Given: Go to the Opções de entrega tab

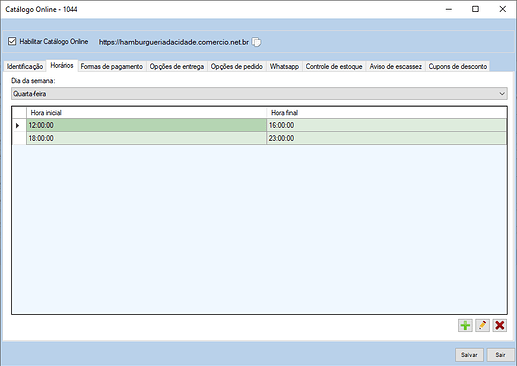Looking at the screenshot, I should coord(177,66).
